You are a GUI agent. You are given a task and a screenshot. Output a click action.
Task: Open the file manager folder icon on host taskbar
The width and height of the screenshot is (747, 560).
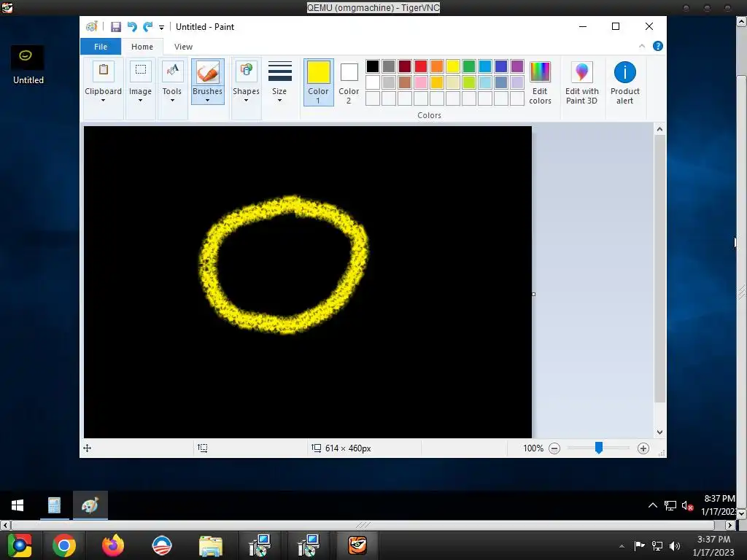point(211,546)
